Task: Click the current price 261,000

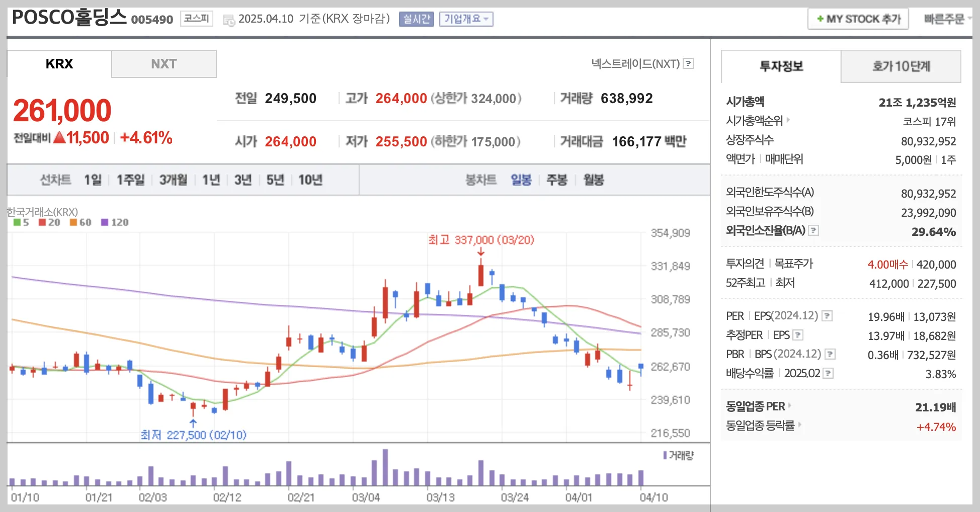Action: coord(62,111)
